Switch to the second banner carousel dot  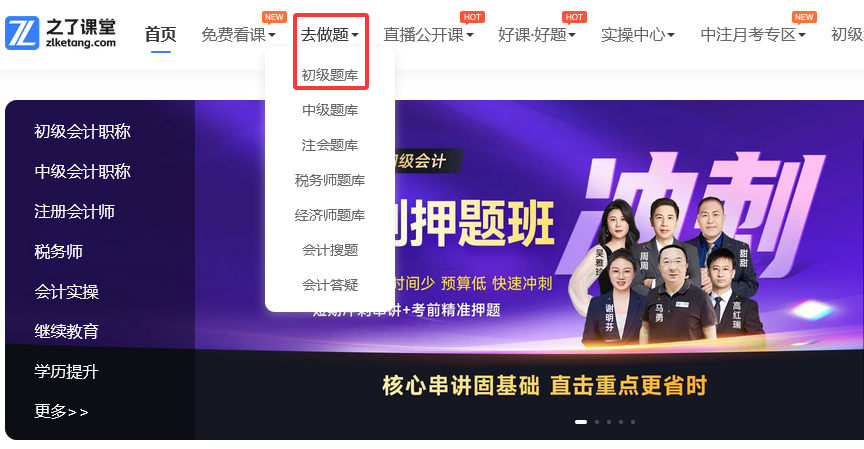pyautogui.click(x=597, y=422)
